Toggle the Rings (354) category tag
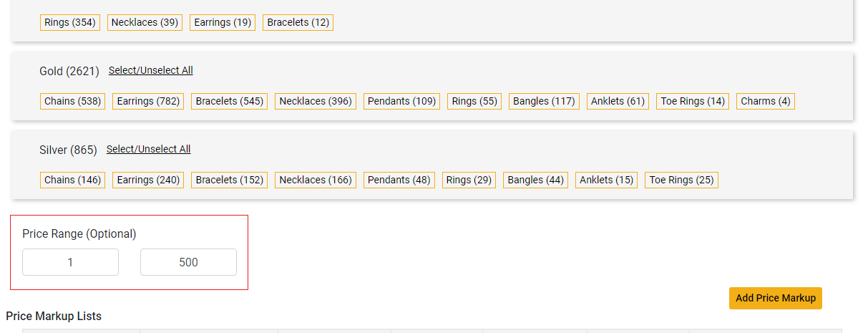Image resolution: width=868 pixels, height=333 pixels. (x=70, y=22)
